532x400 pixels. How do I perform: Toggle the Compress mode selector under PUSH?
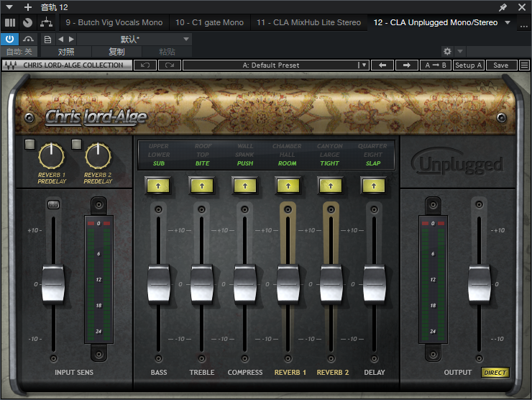point(245,186)
